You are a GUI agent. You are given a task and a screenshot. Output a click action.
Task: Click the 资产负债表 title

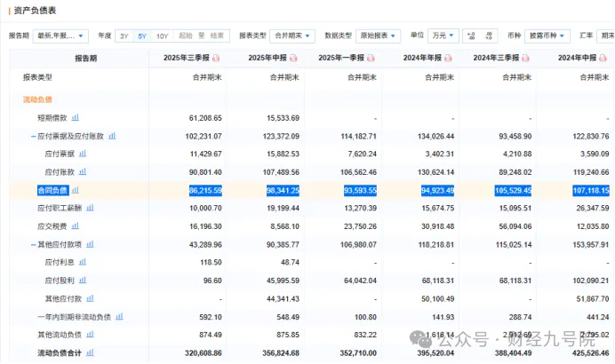point(35,11)
